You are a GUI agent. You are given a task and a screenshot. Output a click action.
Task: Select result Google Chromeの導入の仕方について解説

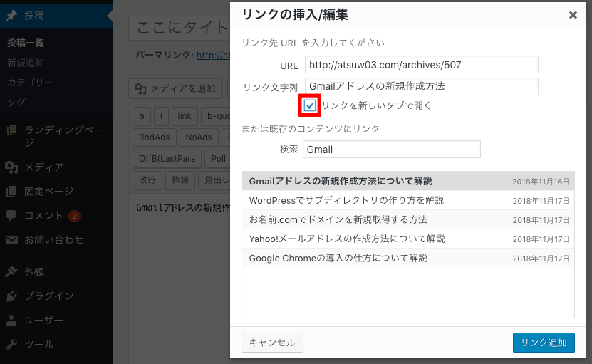pos(408,259)
